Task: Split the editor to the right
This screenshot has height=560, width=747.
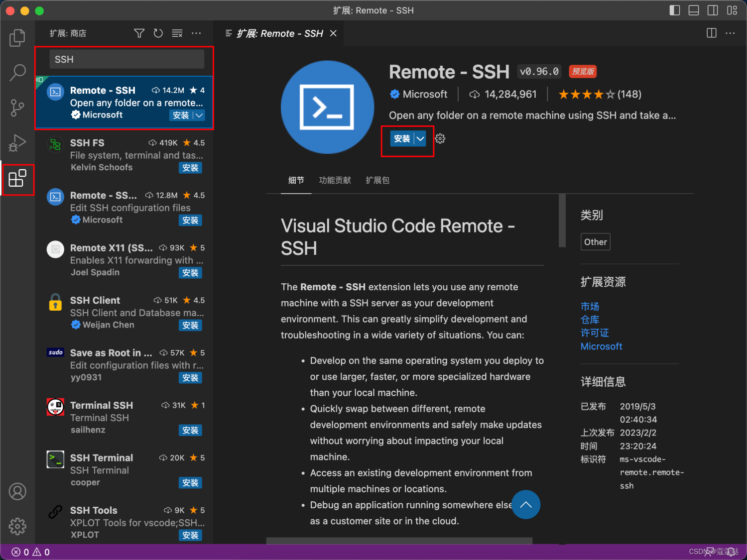Action: pyautogui.click(x=712, y=33)
